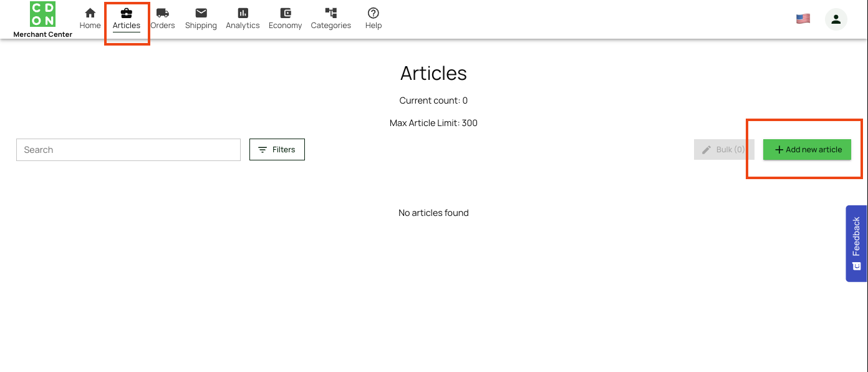Click the CDON Merchant Center logo
The height and width of the screenshot is (372, 868).
[x=42, y=19]
